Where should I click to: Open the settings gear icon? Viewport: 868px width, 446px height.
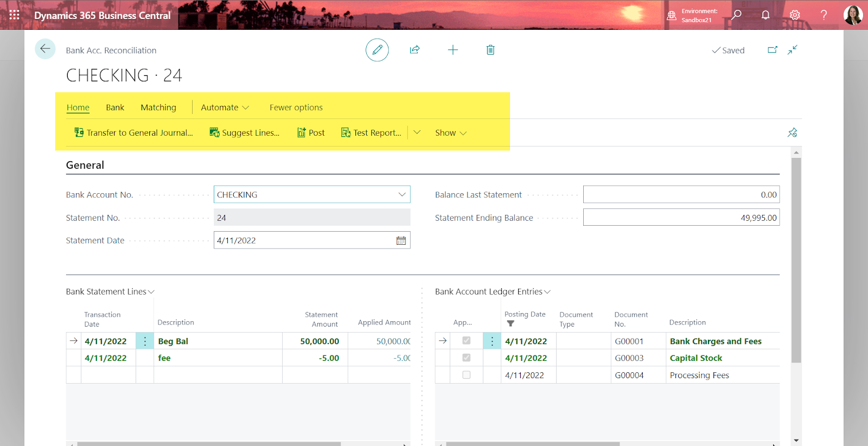(795, 15)
